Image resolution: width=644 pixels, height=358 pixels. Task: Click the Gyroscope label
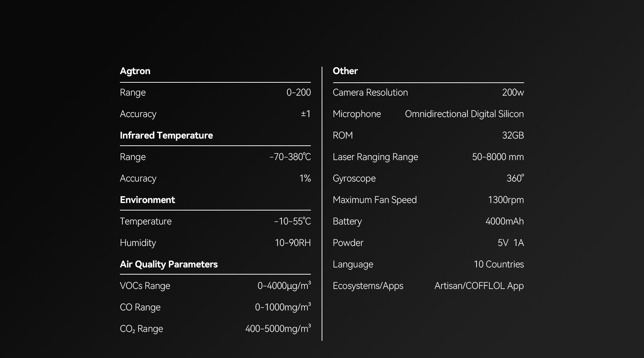click(x=354, y=178)
